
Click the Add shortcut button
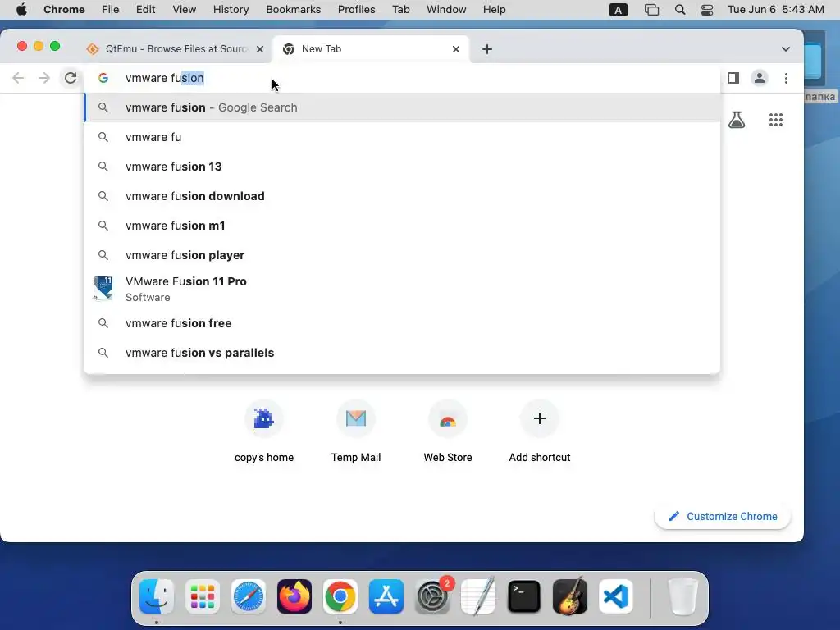click(x=540, y=431)
